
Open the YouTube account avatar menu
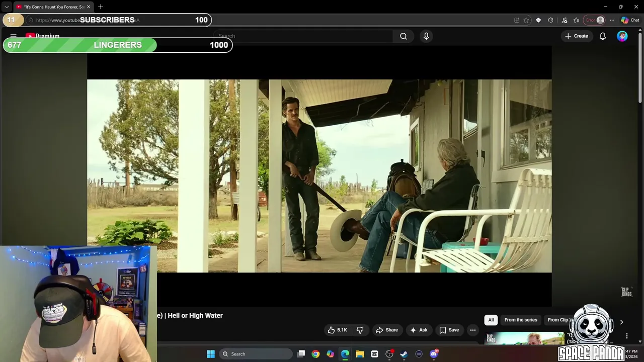pyautogui.click(x=622, y=36)
